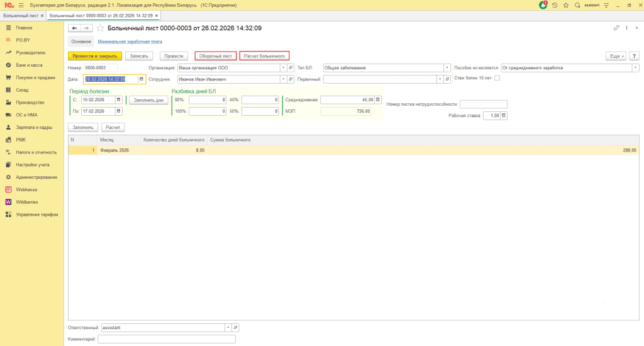Viewport: 644px width, 346px height.
Task: Click the Расчет больничного button
Action: (x=264, y=55)
